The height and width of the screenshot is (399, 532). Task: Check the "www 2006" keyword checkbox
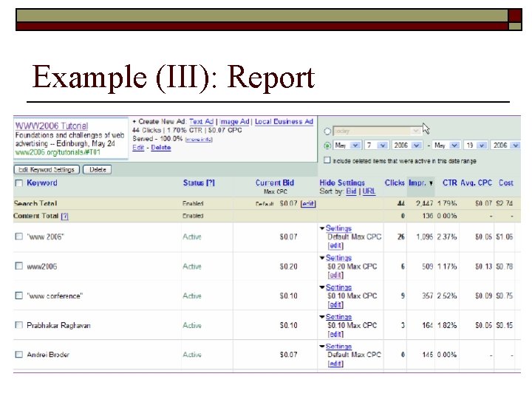pyautogui.click(x=19, y=236)
